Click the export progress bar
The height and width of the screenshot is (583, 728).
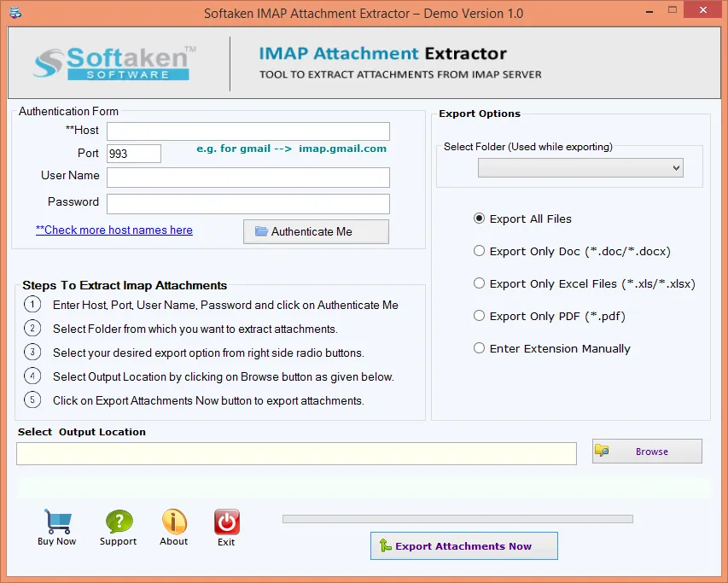coord(457,519)
